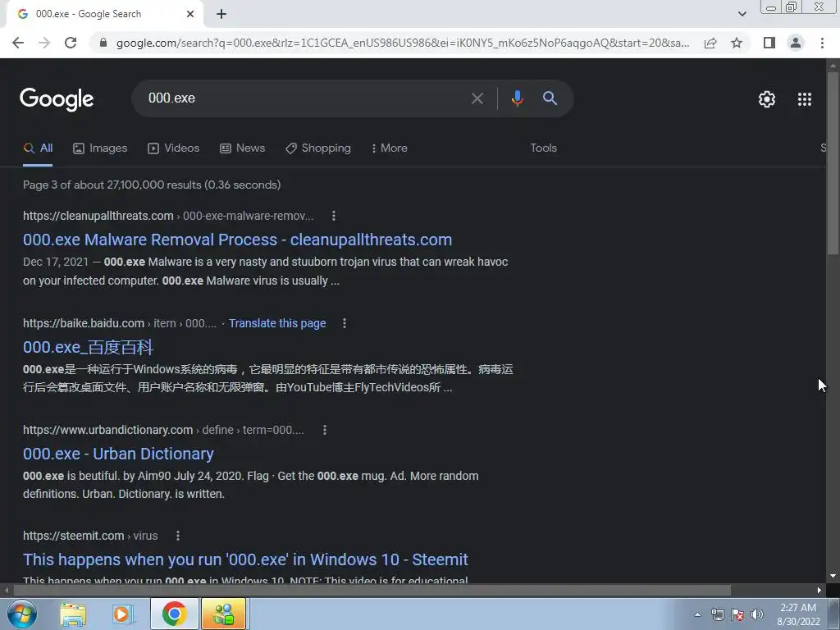Open options menu for cleanupallthreats result

[x=334, y=216]
